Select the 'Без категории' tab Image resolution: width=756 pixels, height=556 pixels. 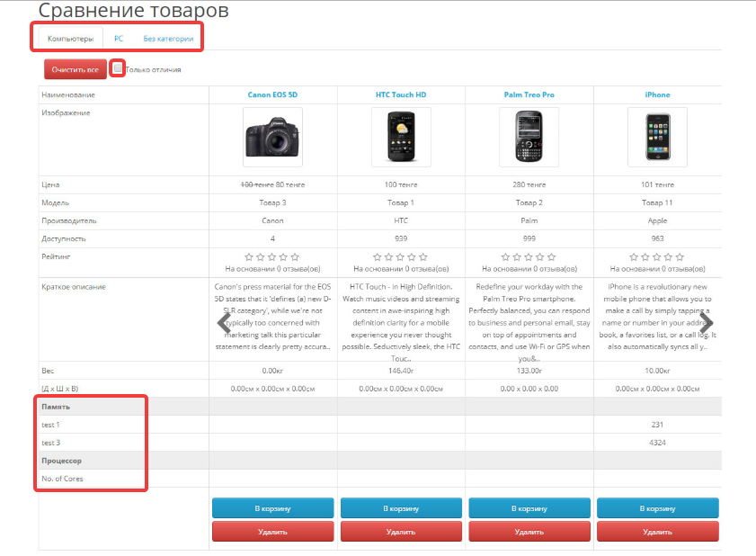[168, 39]
